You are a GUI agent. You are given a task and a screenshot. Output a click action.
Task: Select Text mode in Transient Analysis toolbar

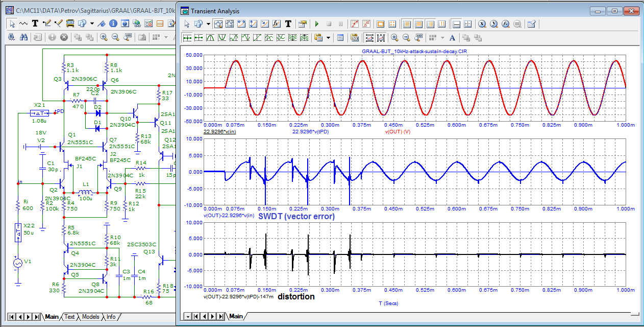[x=288, y=24]
